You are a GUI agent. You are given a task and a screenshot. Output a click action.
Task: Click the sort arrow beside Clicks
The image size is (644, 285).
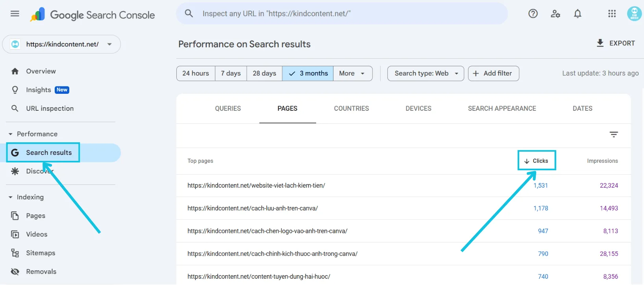[527, 161]
